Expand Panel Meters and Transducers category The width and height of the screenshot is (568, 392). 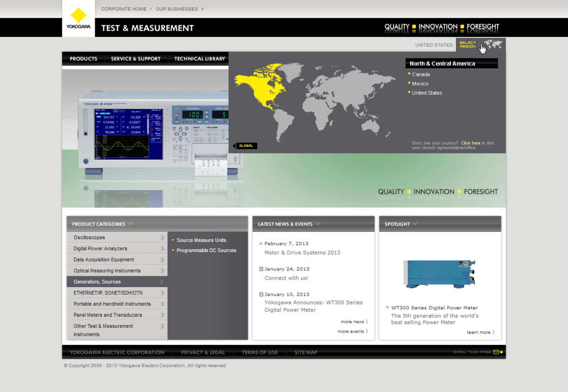(117, 315)
